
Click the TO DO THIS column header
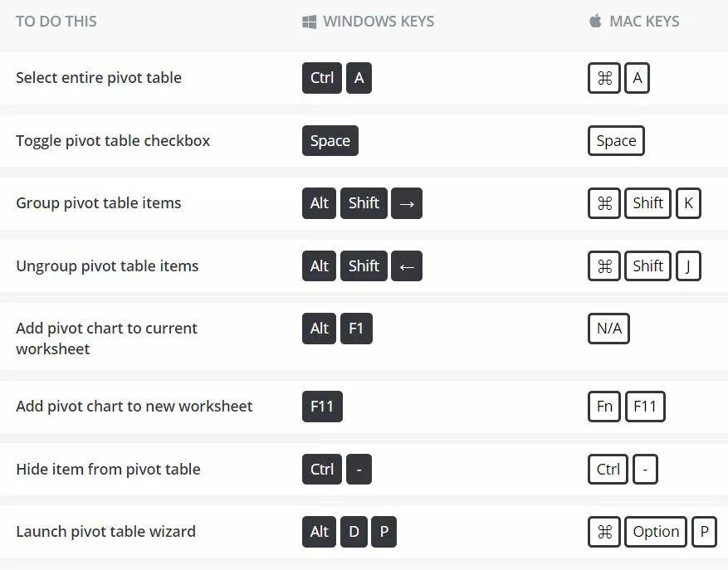click(x=56, y=22)
